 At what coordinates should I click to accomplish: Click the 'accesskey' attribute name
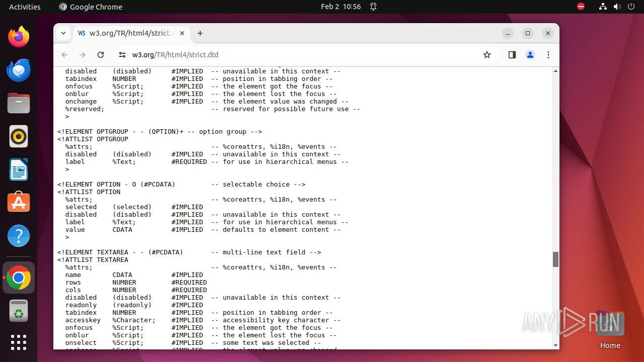click(x=83, y=320)
